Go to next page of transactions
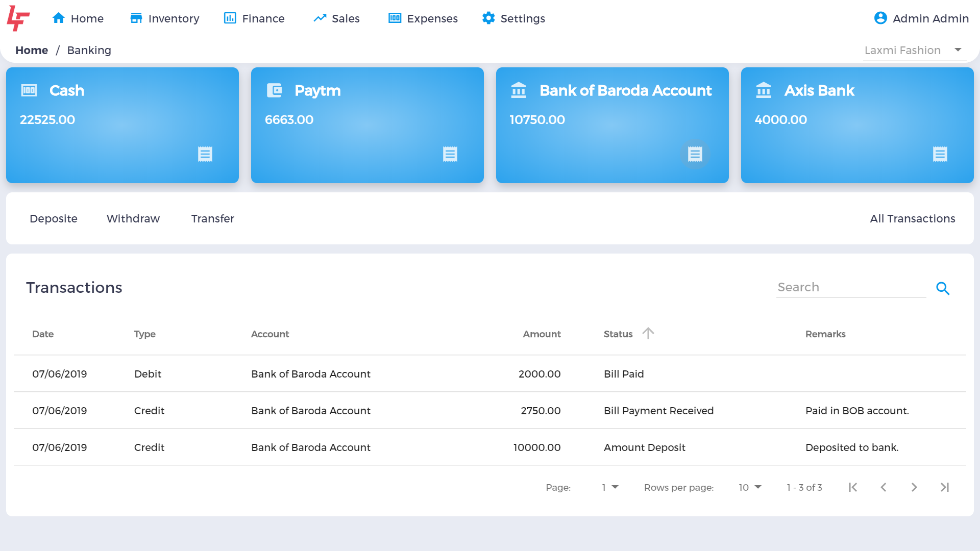980x551 pixels. click(914, 487)
